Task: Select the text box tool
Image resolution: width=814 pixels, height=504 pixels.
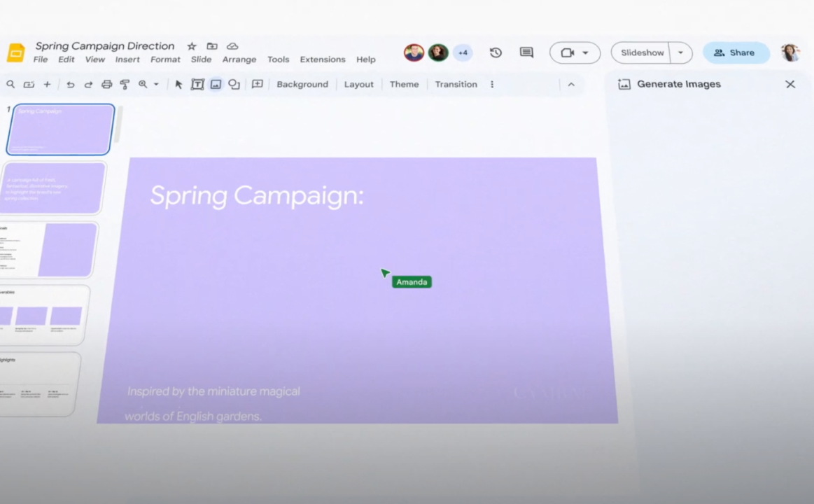Action: pos(197,85)
